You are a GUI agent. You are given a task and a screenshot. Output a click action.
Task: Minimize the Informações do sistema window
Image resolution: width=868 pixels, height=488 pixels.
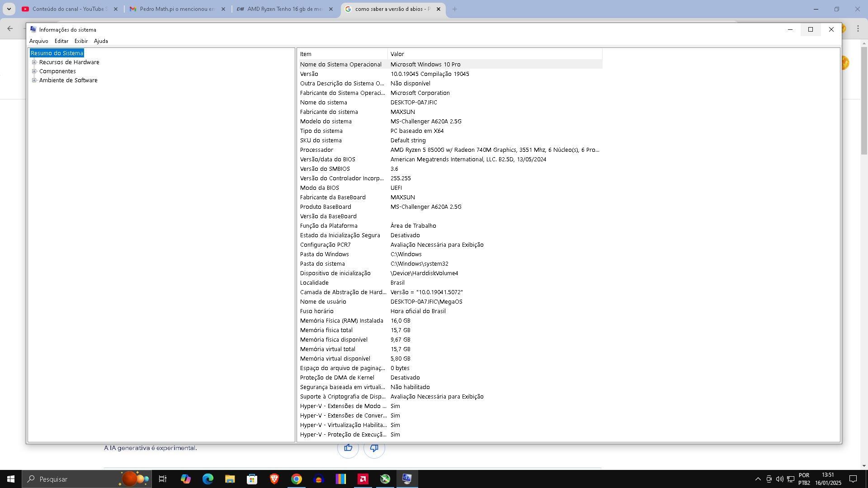coord(790,29)
